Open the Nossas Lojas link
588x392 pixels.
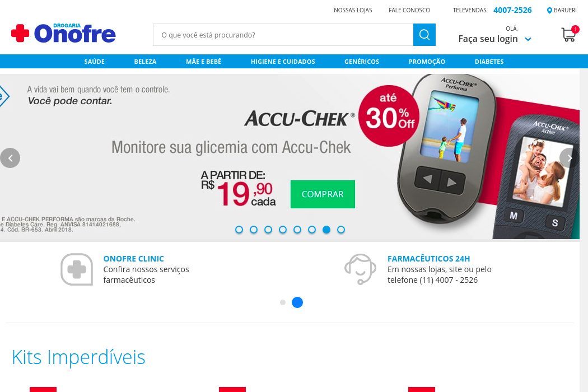click(x=353, y=10)
